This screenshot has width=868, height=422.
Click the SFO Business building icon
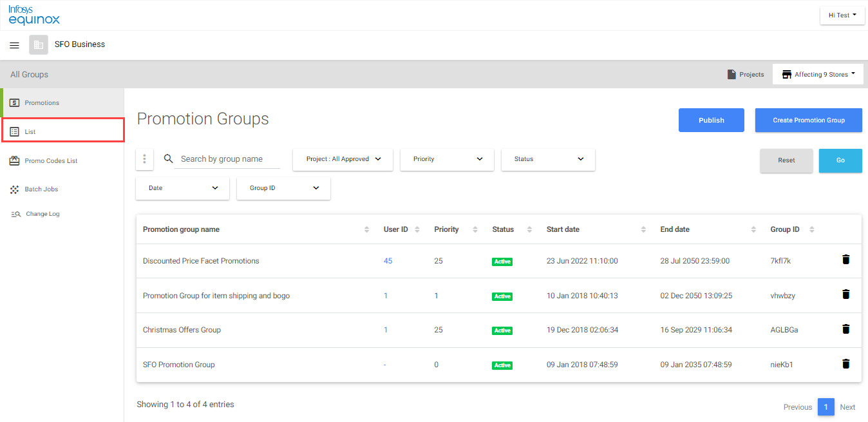(39, 45)
